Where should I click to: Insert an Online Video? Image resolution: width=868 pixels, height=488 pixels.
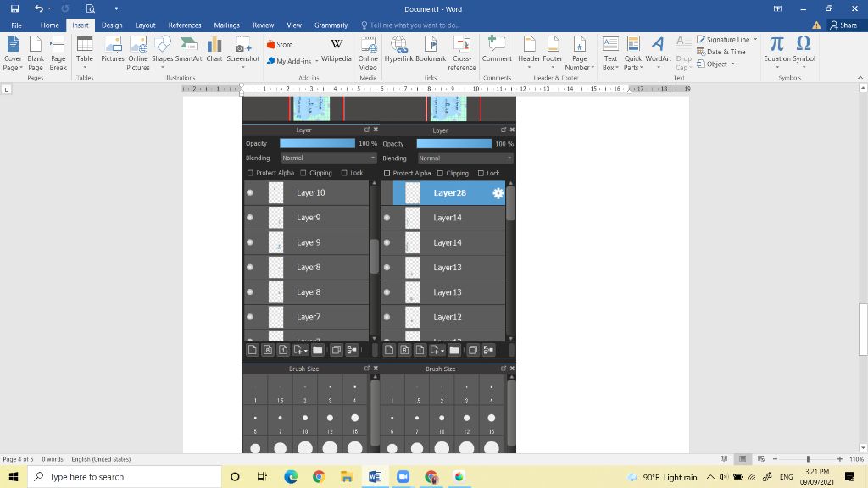pyautogui.click(x=368, y=53)
